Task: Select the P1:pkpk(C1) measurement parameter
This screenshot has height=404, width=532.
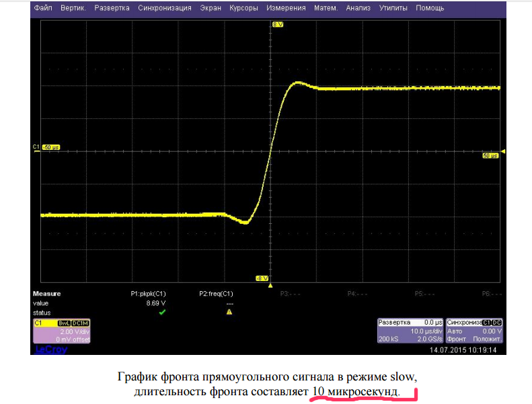Action: [x=148, y=294]
